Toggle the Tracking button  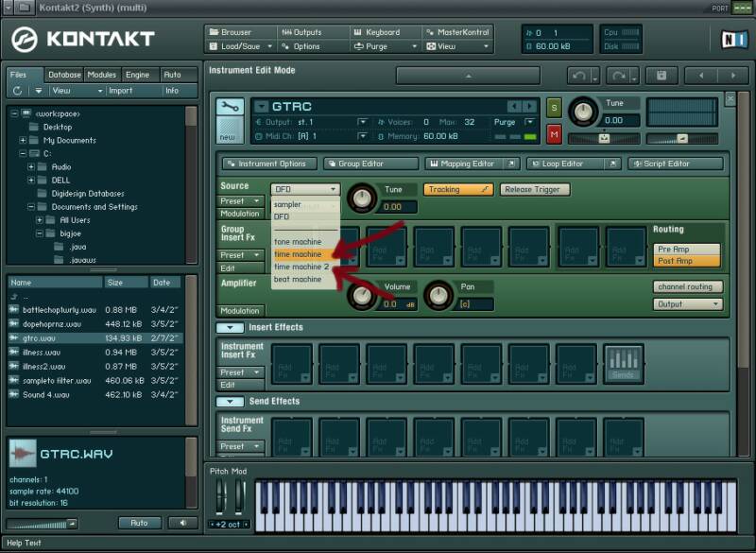(x=458, y=189)
